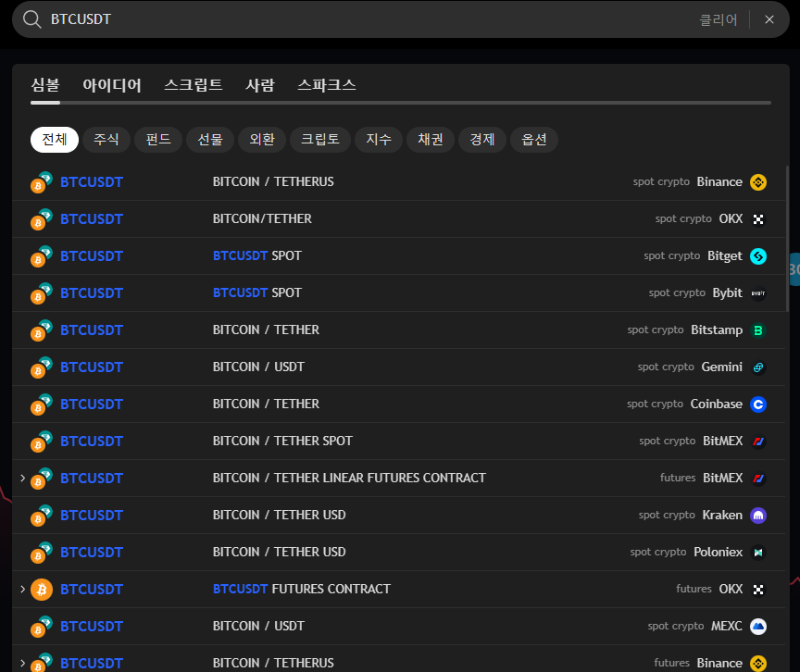This screenshot has height=672, width=800.
Task: Click the MEXC exchange logo
Action: [758, 626]
